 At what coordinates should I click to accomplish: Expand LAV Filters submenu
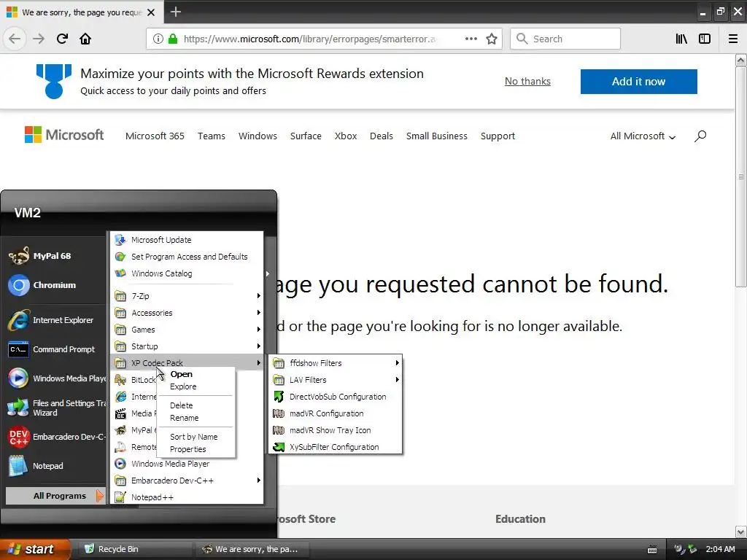[x=336, y=380]
